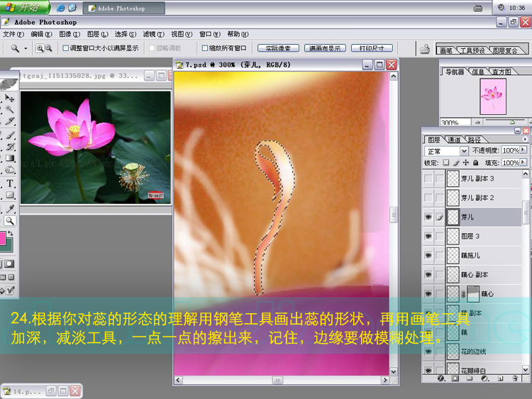Hide the 图层 3 layer
Screen dimensions: 532x399
pos(428,236)
